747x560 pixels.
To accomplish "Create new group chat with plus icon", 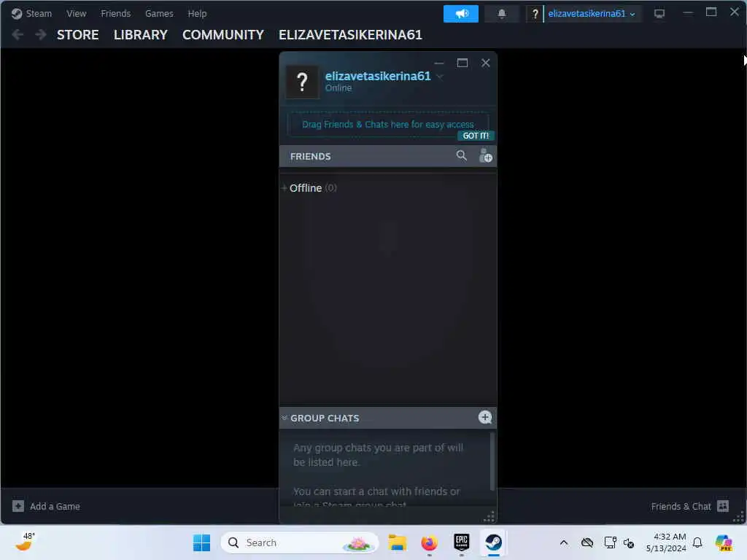I will pos(485,417).
